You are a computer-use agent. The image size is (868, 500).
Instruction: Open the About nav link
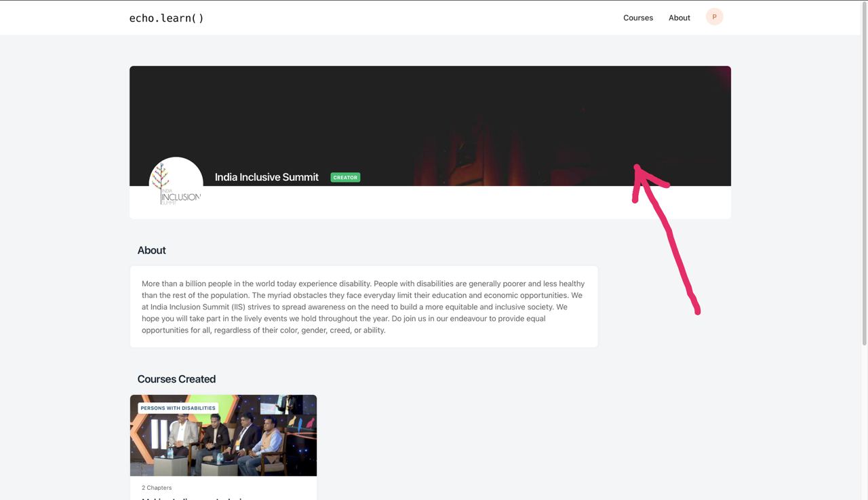(679, 18)
